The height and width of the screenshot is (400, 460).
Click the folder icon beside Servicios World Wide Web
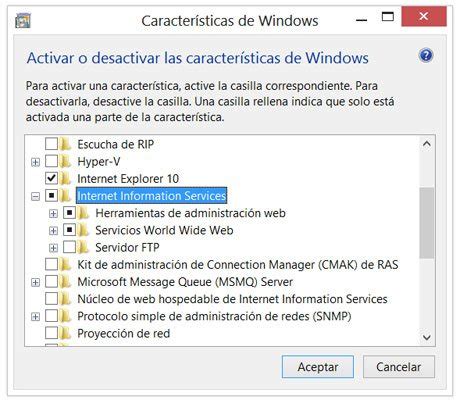click(x=83, y=230)
